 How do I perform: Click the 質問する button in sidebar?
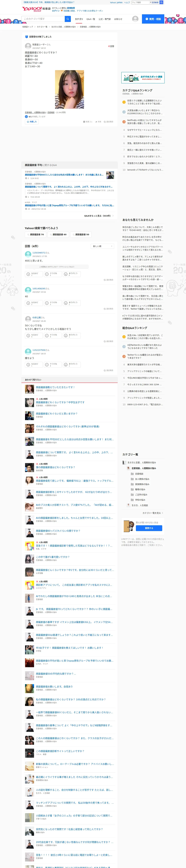(x=149, y=528)
